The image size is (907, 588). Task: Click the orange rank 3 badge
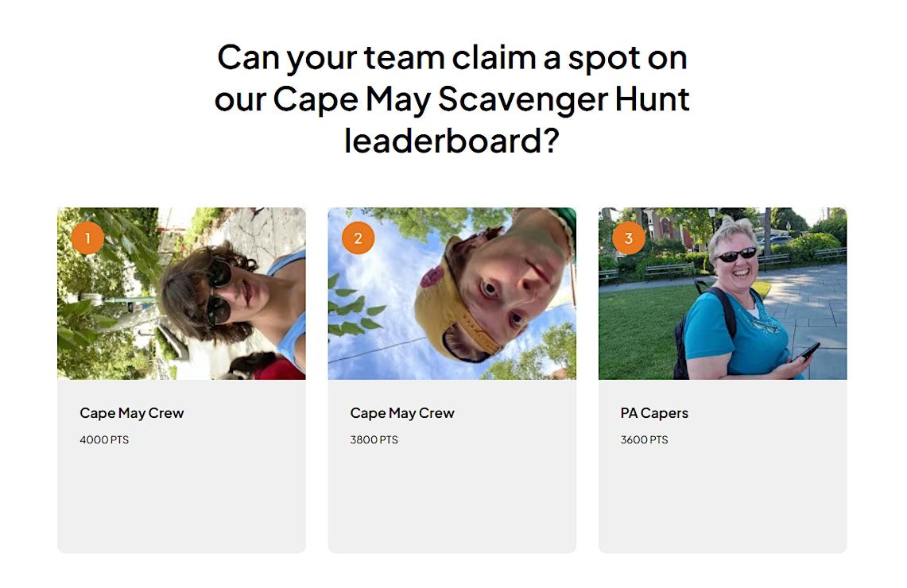click(x=629, y=238)
